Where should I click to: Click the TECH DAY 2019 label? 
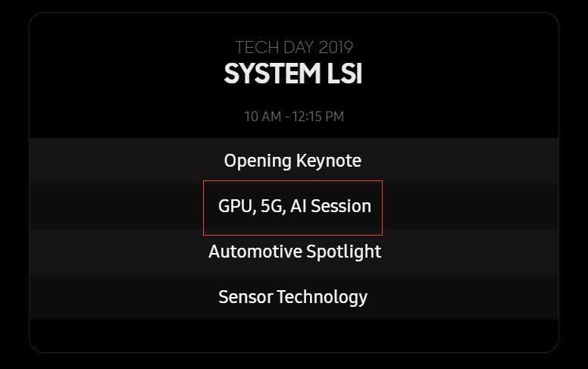(x=294, y=48)
